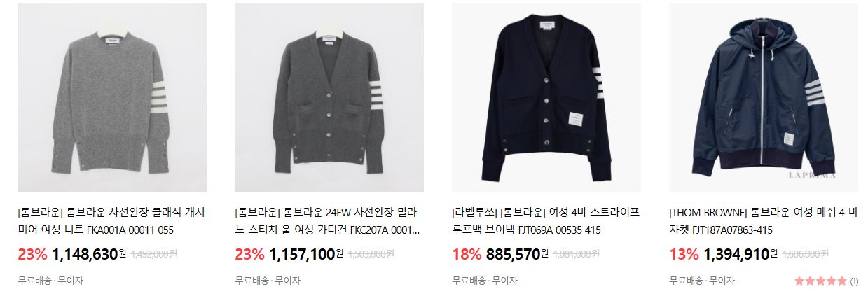Open the 24FW Milano stitch cardigan title
868x303 pixels.
coord(327,220)
